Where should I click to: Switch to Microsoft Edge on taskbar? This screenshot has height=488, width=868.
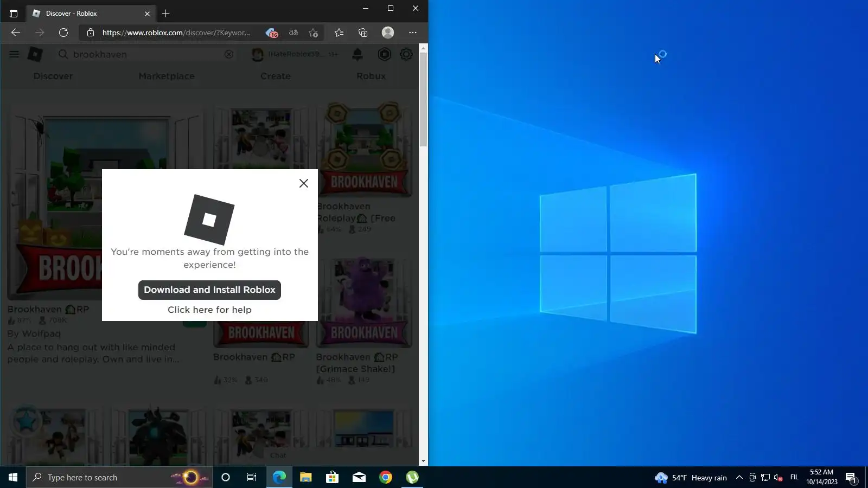pyautogui.click(x=279, y=477)
